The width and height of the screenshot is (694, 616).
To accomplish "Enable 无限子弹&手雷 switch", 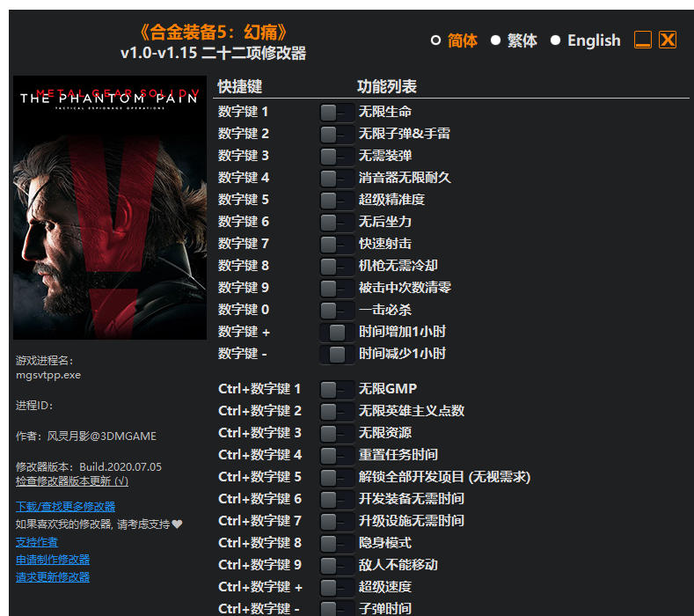I will 337,134.
